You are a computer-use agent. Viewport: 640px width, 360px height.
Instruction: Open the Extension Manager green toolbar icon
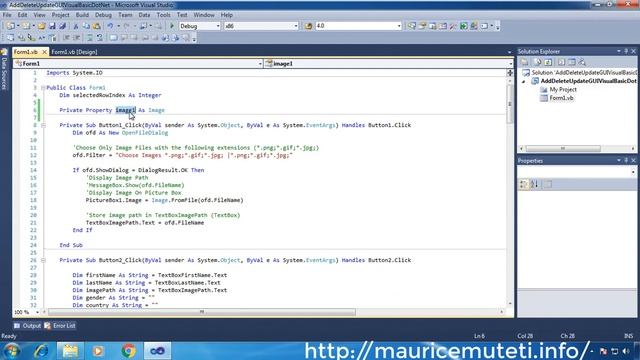[464, 26]
